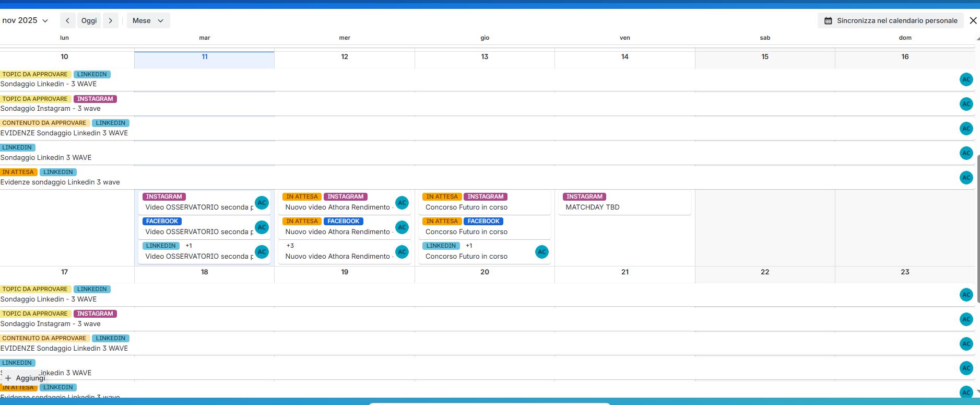Expand +3 tags on Nuovo video Athora card
Screen dimensions: 980x405
pos(290,246)
